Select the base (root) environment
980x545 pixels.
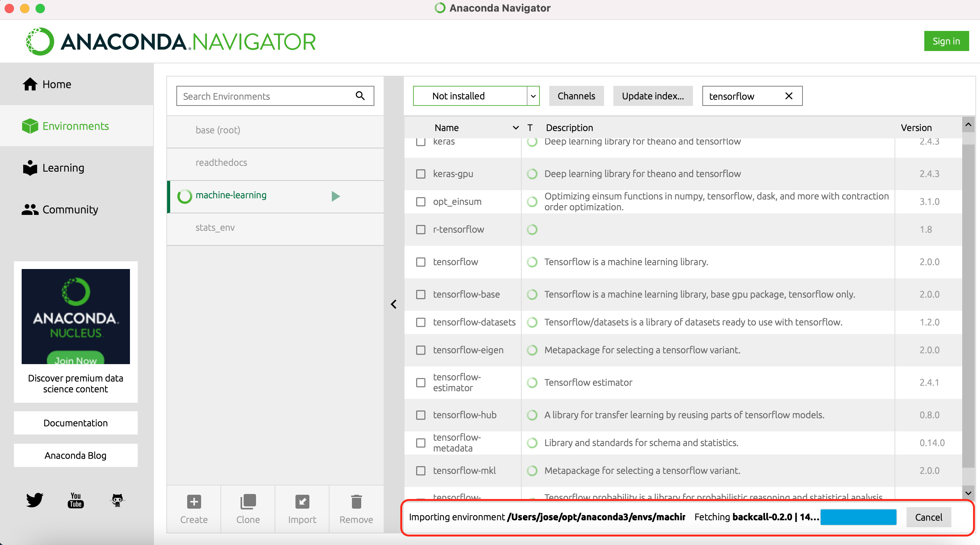pyautogui.click(x=275, y=131)
